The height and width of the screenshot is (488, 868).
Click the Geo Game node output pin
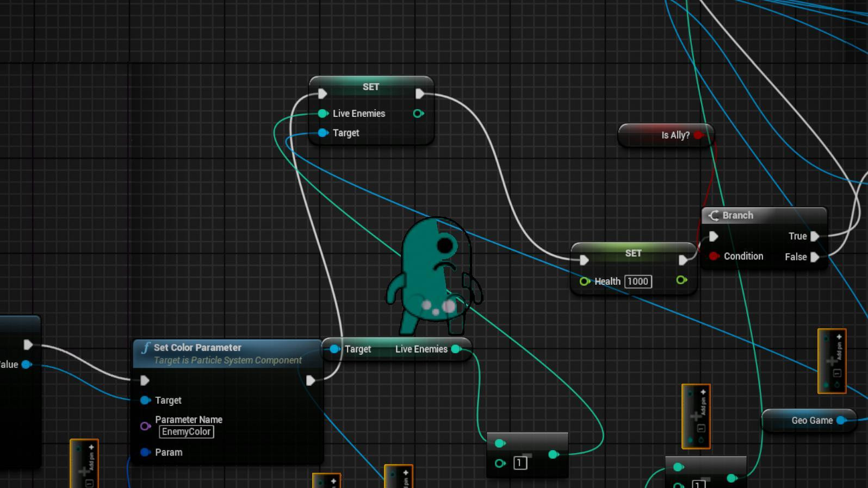coord(841,420)
